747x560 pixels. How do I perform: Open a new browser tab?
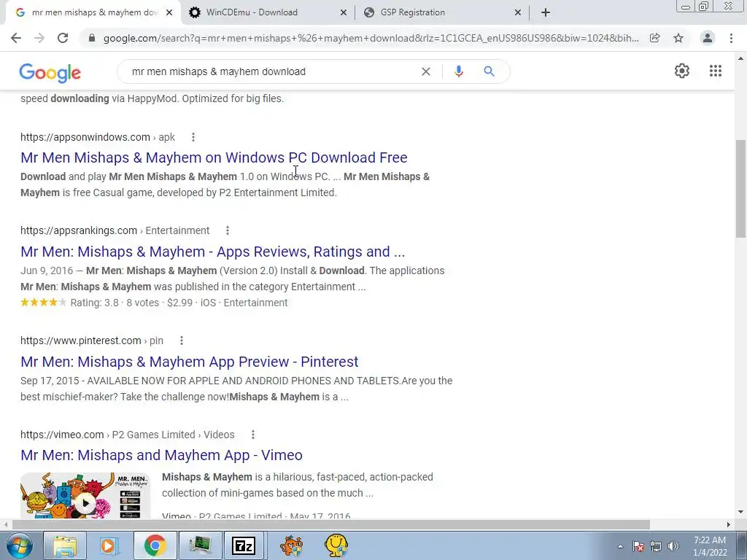click(546, 12)
